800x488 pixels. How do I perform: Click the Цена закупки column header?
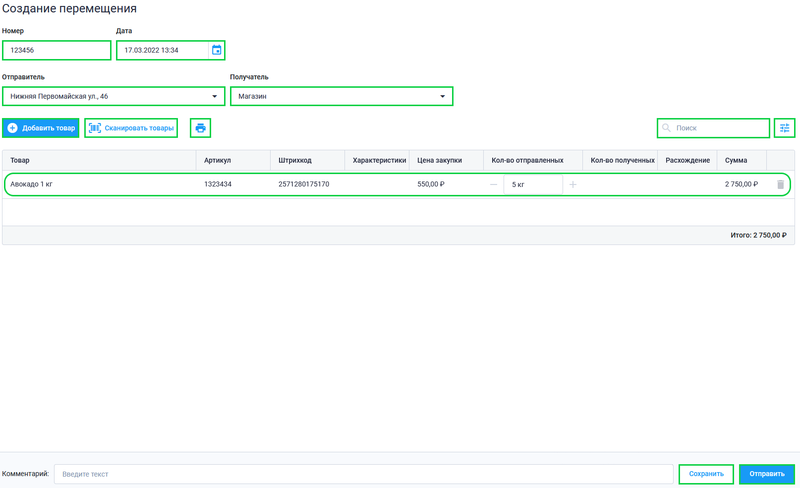(x=439, y=160)
